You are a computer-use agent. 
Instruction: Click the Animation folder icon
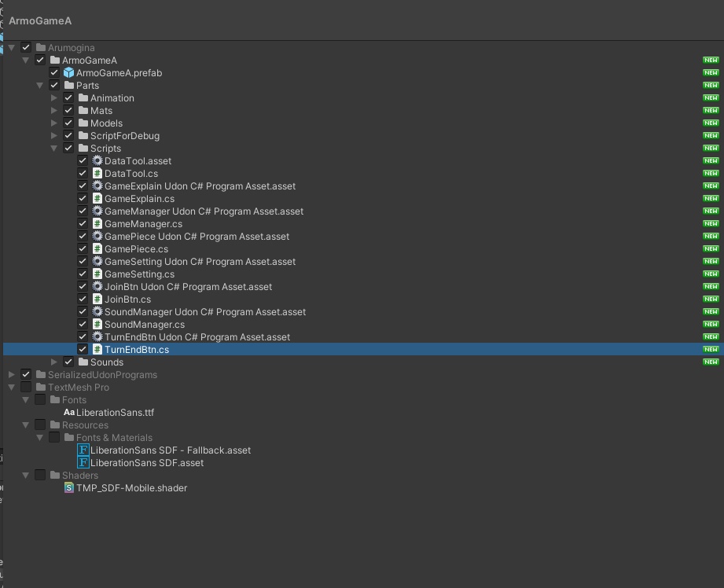click(x=83, y=97)
